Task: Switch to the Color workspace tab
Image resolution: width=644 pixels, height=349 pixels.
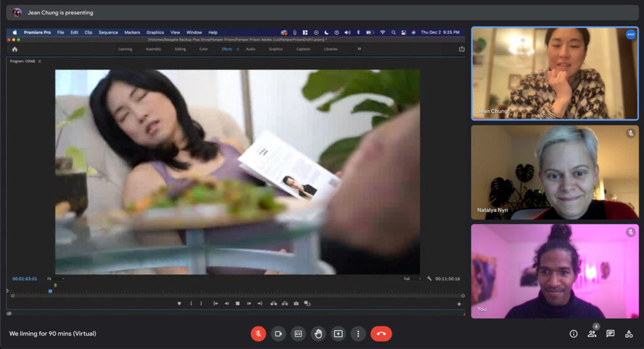Action: click(x=203, y=49)
